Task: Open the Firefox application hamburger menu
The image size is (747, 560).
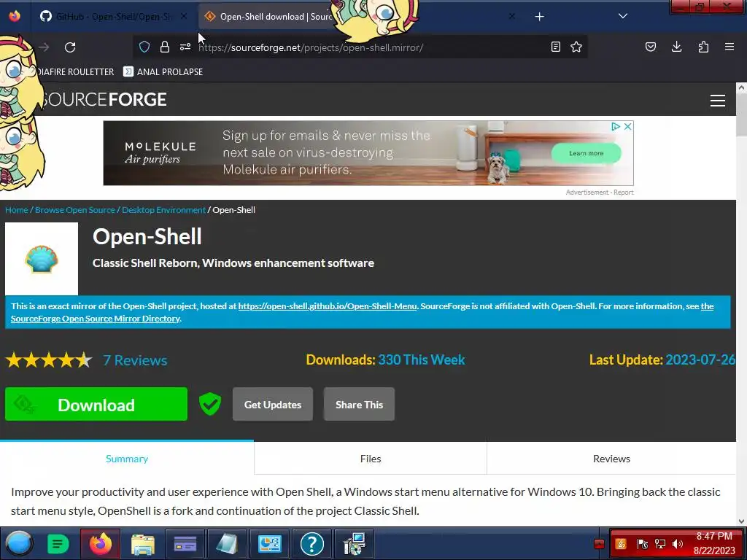Action: click(x=729, y=47)
